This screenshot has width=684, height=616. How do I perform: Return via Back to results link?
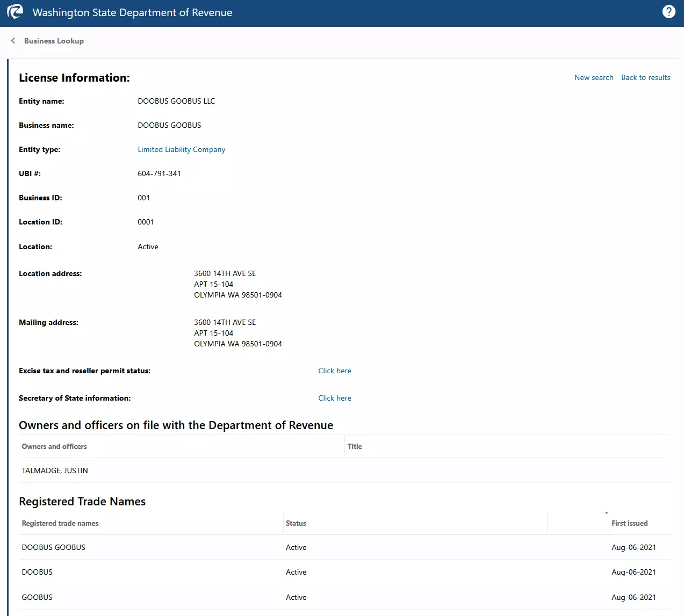pos(646,77)
